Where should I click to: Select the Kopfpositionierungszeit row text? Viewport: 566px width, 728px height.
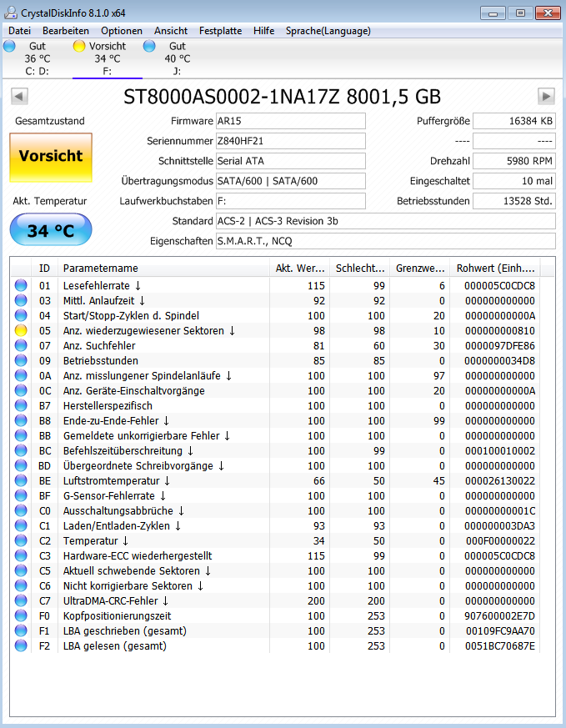pyautogui.click(x=117, y=615)
